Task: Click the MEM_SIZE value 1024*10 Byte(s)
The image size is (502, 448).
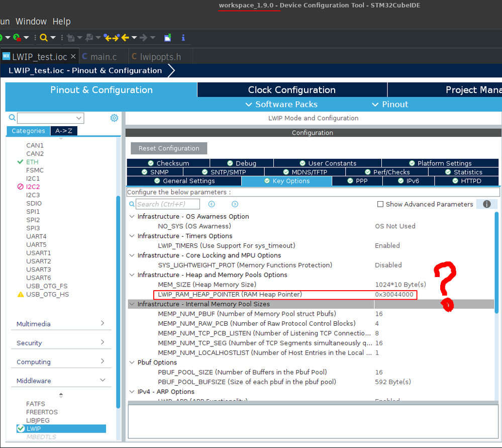Action: [400, 285]
